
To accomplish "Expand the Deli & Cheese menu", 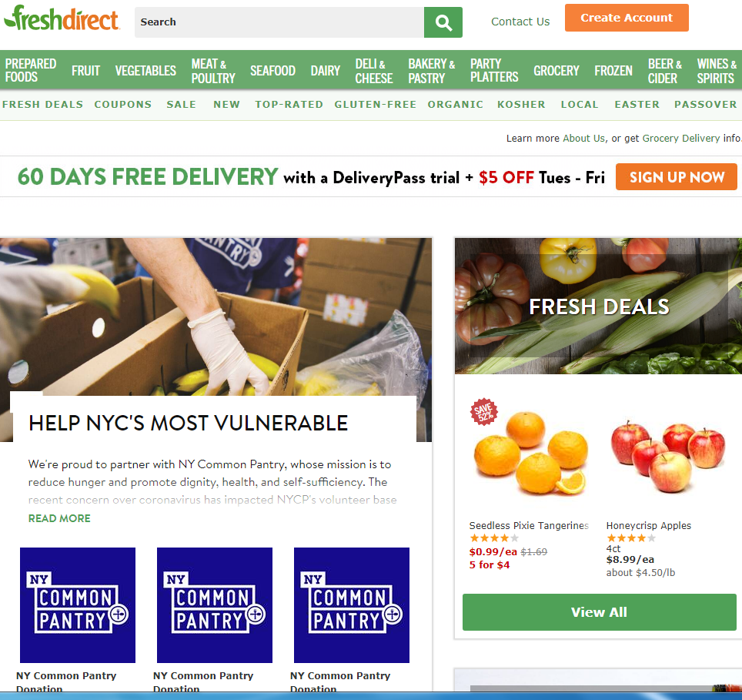I will click(374, 71).
